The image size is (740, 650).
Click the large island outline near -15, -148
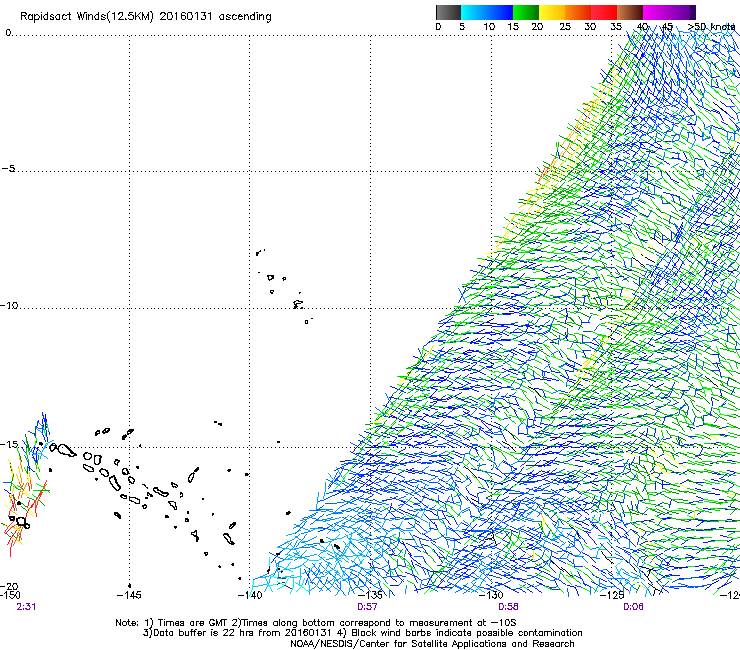tap(66, 450)
